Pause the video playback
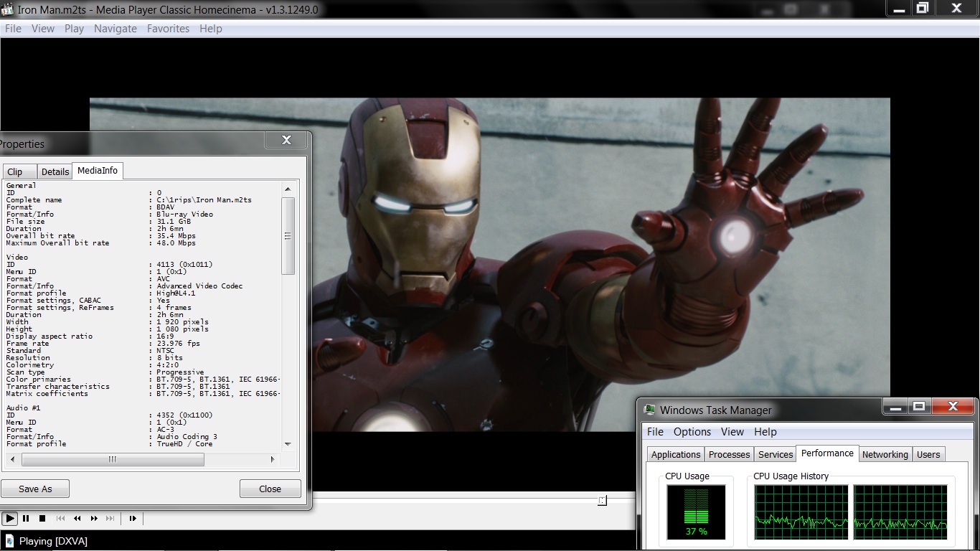 pos(26,518)
